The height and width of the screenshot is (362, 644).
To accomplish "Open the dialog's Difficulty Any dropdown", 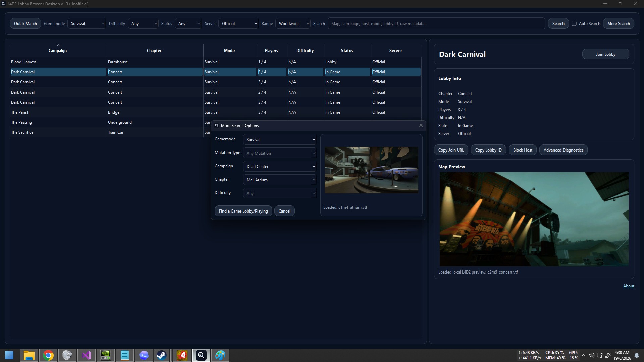I will pyautogui.click(x=280, y=193).
